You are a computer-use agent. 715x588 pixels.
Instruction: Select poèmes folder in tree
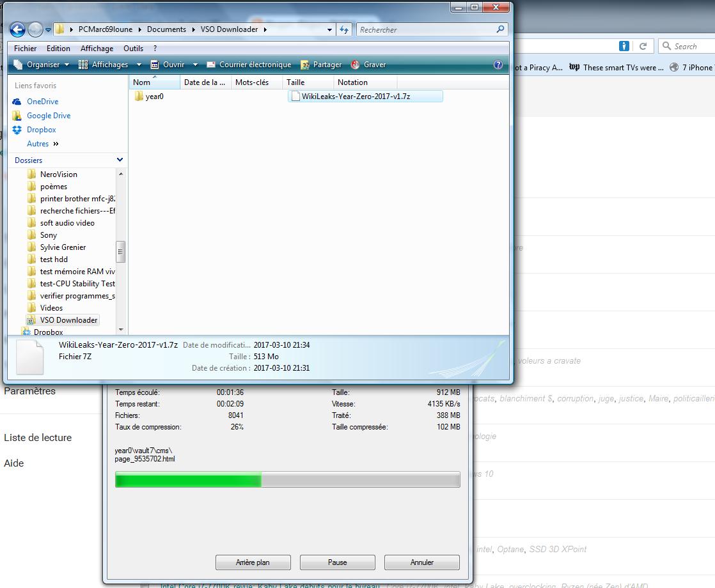pos(53,187)
